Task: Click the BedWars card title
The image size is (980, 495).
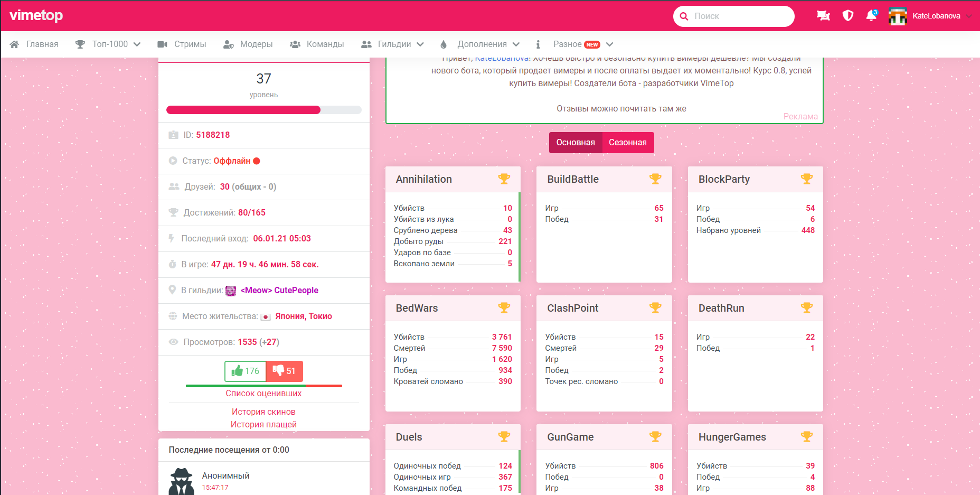Action: coord(417,308)
